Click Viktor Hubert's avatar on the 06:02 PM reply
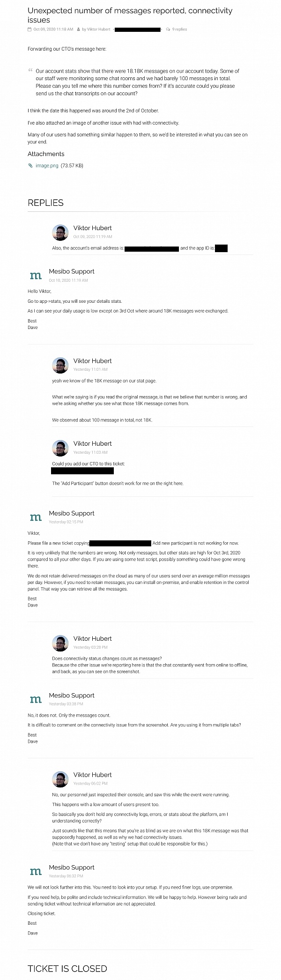The image size is (281, 980). [60, 779]
